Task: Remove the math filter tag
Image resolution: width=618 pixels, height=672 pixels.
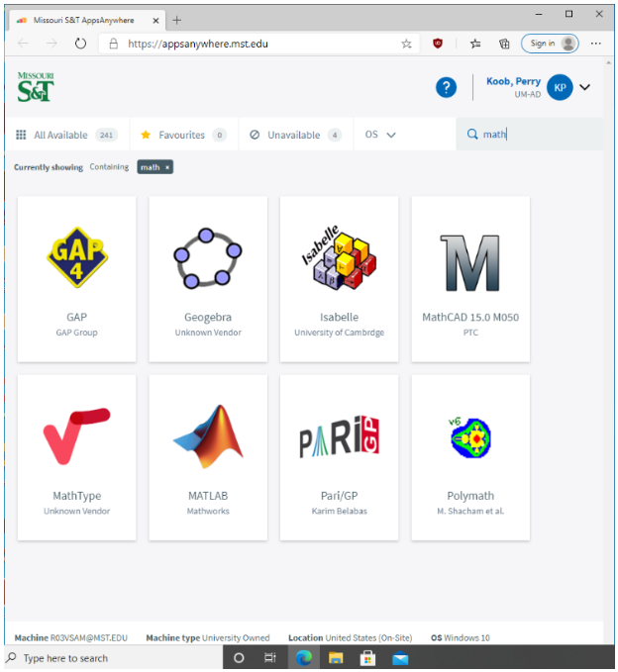Action: click(167, 167)
